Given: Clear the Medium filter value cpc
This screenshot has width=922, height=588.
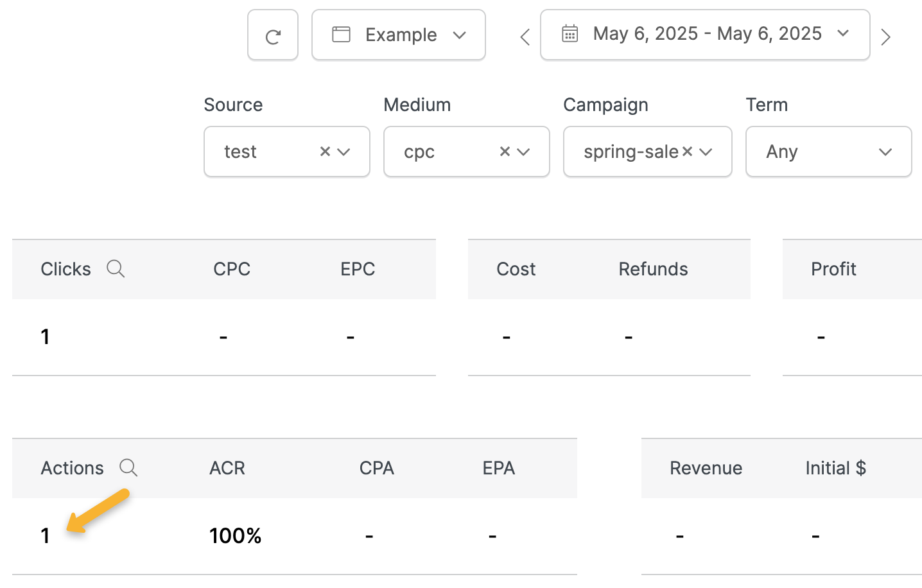Looking at the screenshot, I should click(505, 151).
